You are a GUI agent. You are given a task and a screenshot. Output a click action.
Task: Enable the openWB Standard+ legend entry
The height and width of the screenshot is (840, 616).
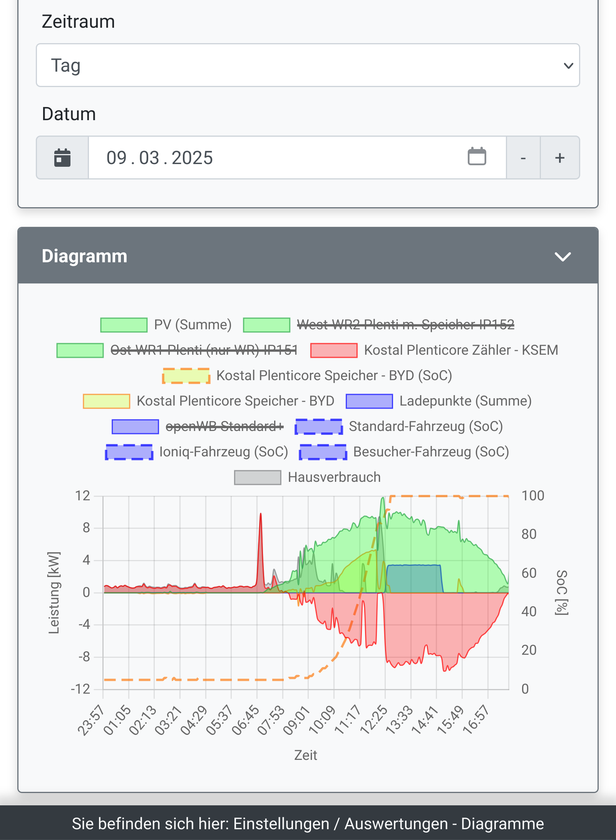[224, 426]
